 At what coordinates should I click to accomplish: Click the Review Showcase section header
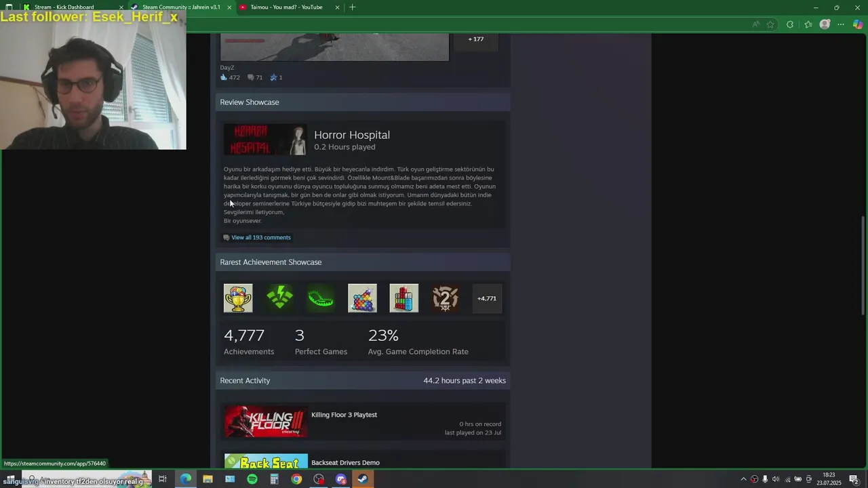[363, 102]
